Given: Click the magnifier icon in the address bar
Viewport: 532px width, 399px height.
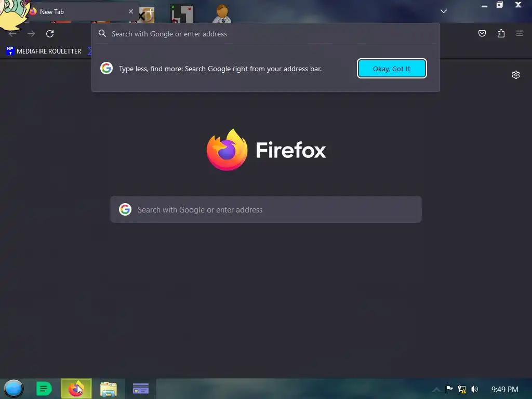Looking at the screenshot, I should [102, 34].
